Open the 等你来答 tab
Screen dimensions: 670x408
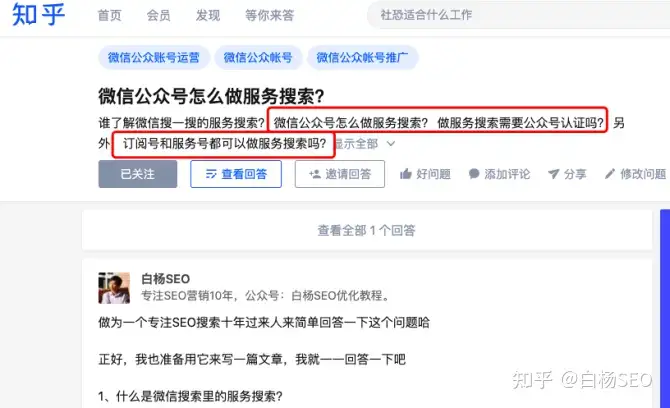(269, 15)
